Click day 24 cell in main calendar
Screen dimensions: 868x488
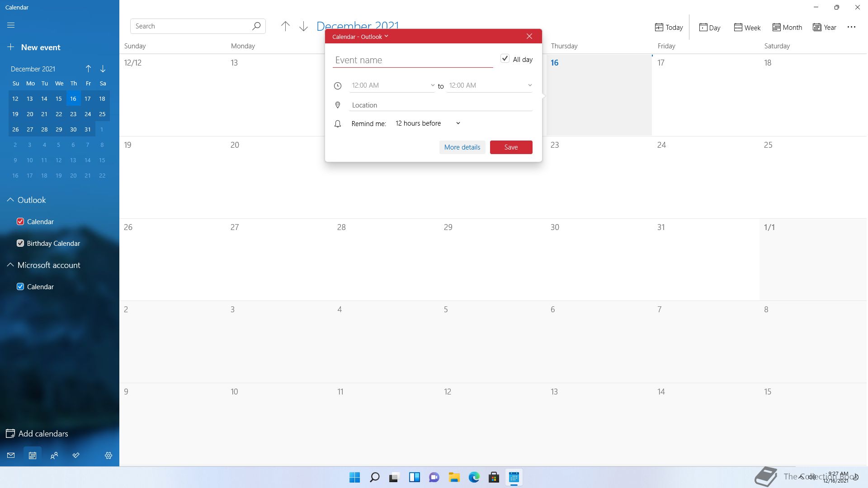706,178
